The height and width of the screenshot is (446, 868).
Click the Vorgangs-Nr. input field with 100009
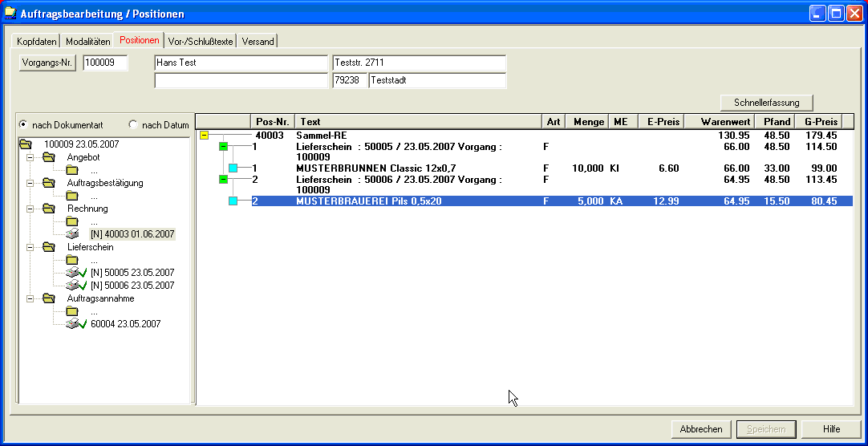click(105, 63)
